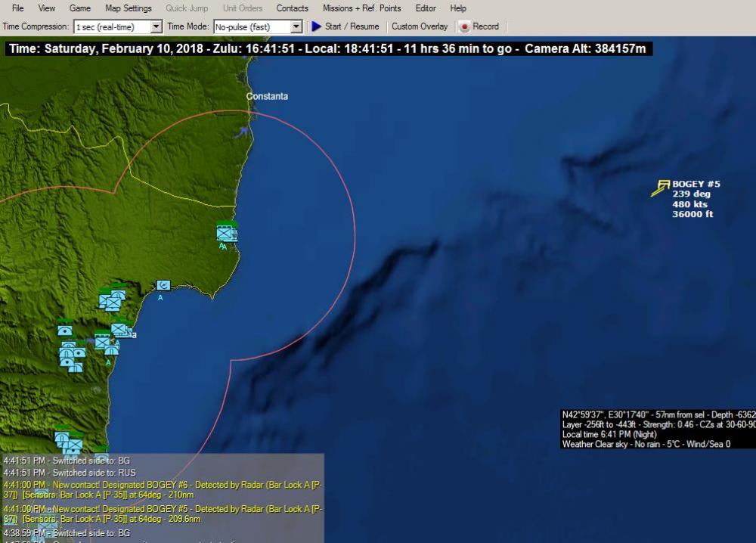Click the airbase icon cluster in the southwest
Viewport: 756px width, 543px height.
[x=72, y=355]
